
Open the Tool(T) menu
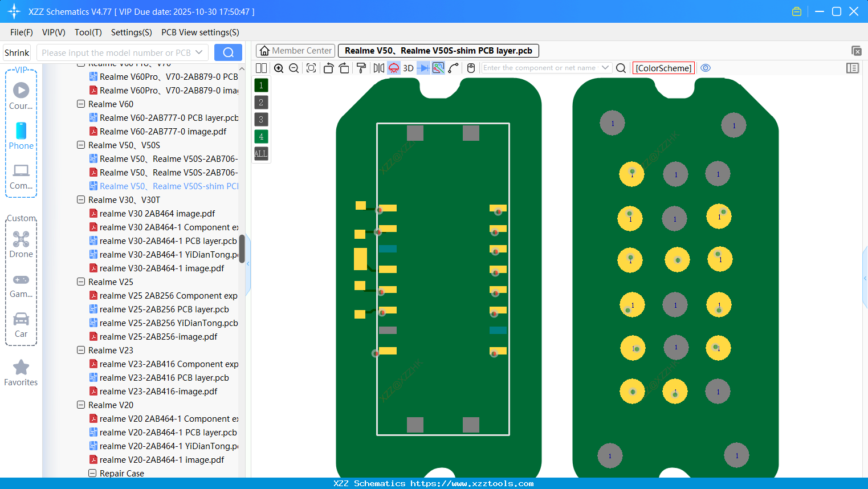pyautogui.click(x=88, y=32)
